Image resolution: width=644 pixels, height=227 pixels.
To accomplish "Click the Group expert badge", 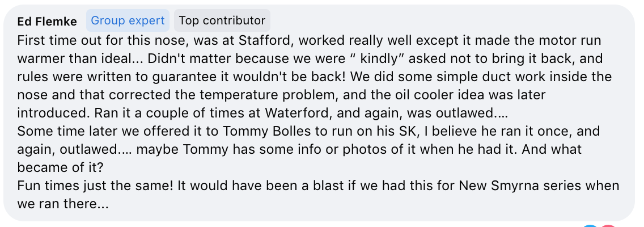I will 128,20.
